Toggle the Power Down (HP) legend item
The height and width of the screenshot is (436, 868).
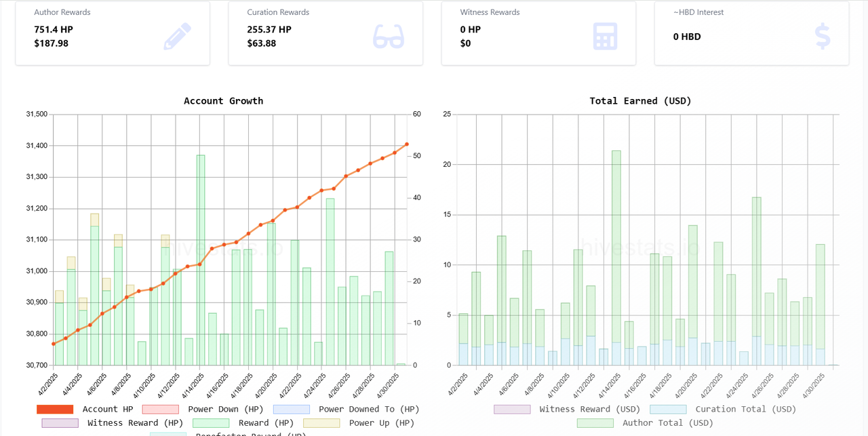(x=203, y=410)
